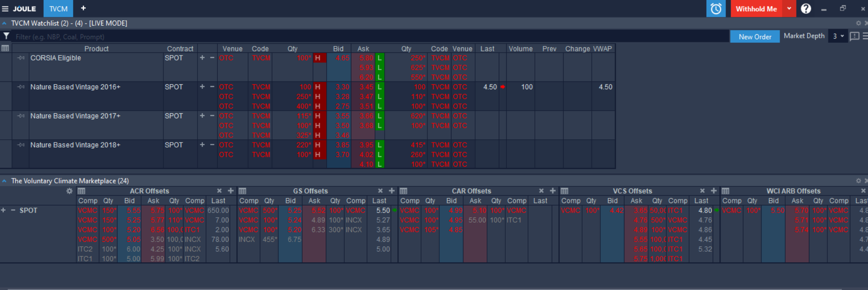
Task: Click the Withhold Me button
Action: pos(756,9)
